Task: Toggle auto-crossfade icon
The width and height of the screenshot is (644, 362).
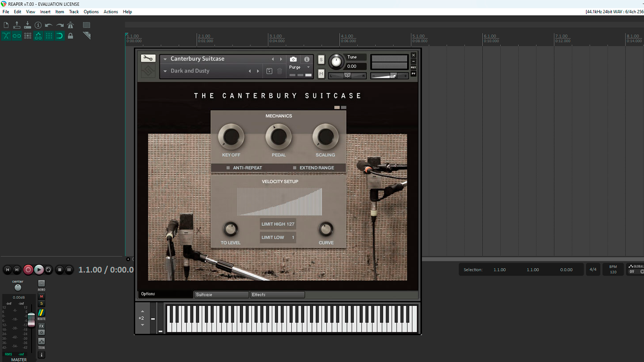Action: pyautogui.click(x=6, y=36)
